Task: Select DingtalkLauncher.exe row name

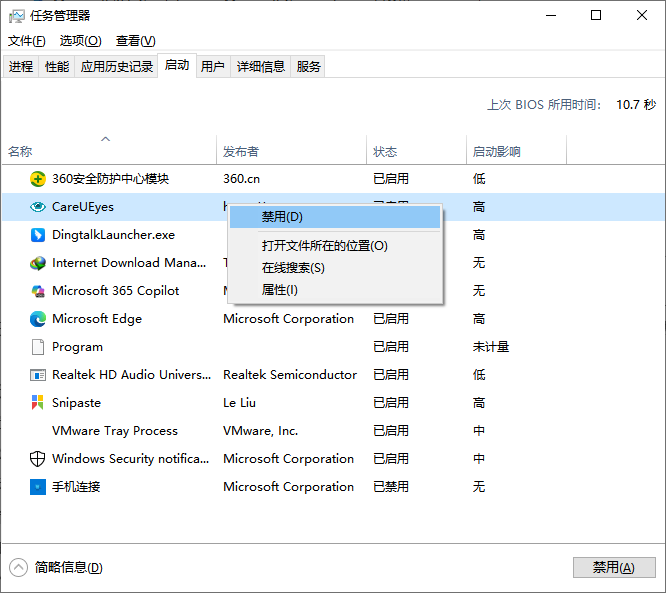Action: (x=113, y=235)
